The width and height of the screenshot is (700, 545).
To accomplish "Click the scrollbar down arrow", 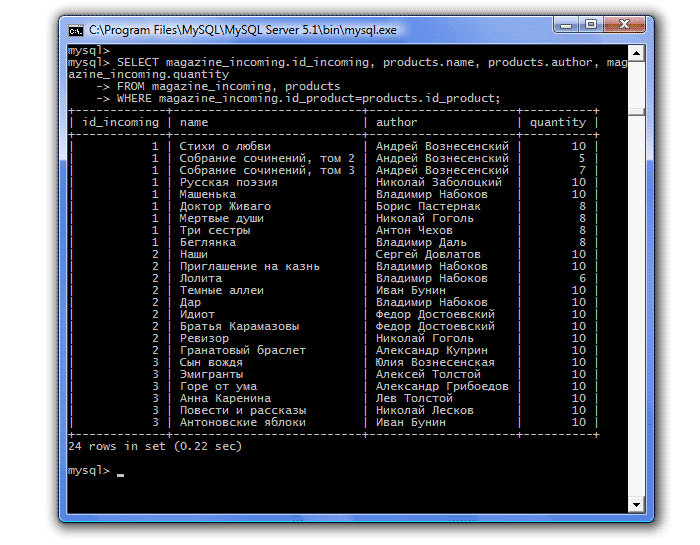I will tap(637, 503).
